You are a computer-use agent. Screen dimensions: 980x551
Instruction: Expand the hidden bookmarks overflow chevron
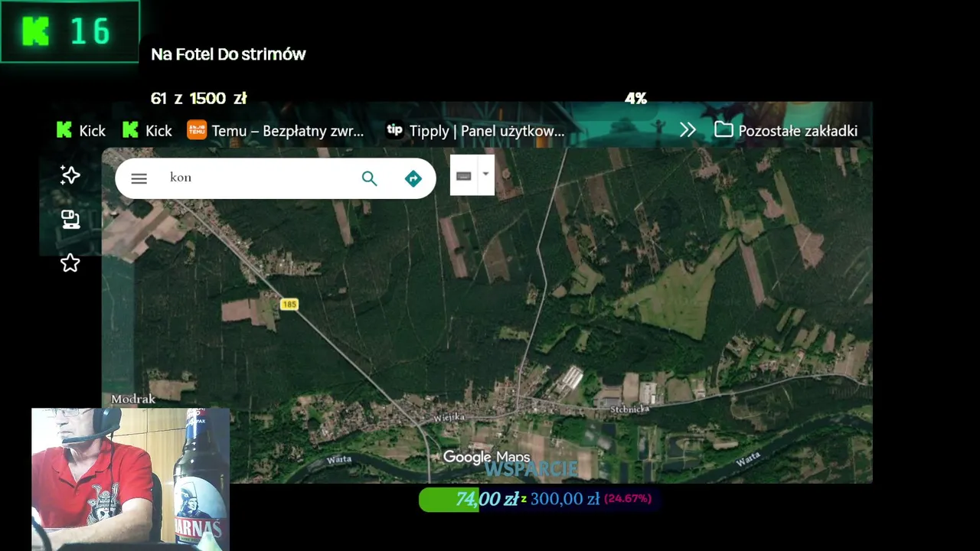[688, 130]
